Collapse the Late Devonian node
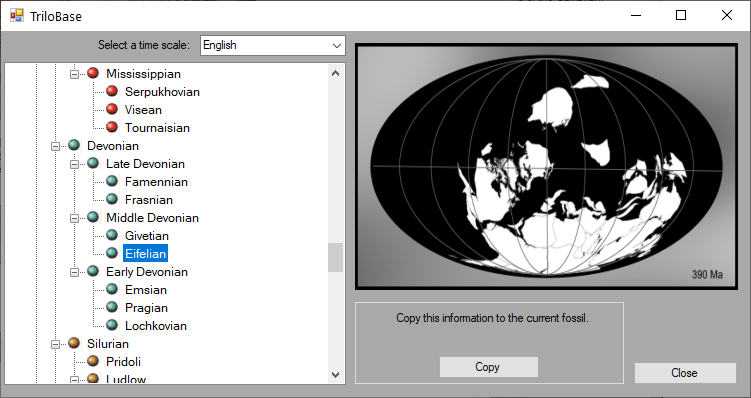751x398 pixels. click(x=74, y=164)
